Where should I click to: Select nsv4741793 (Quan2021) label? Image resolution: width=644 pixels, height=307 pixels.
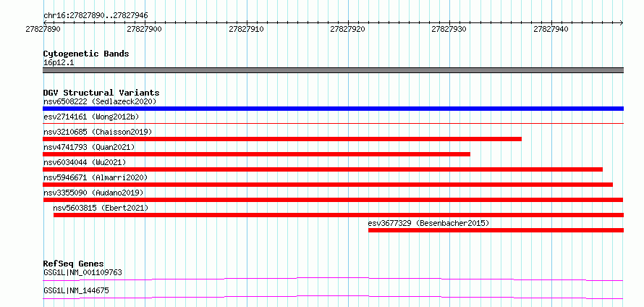pos(89,147)
